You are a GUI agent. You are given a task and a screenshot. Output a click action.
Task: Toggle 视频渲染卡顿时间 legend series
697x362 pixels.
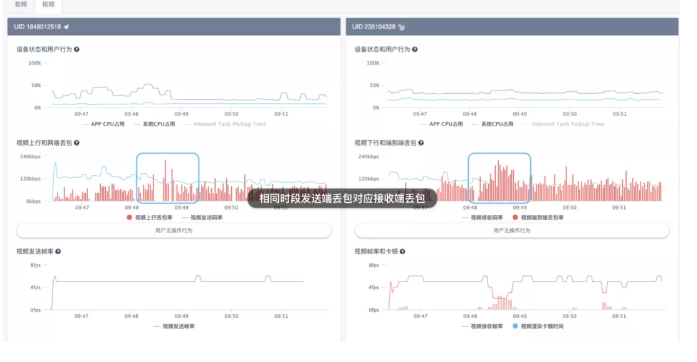538,326
